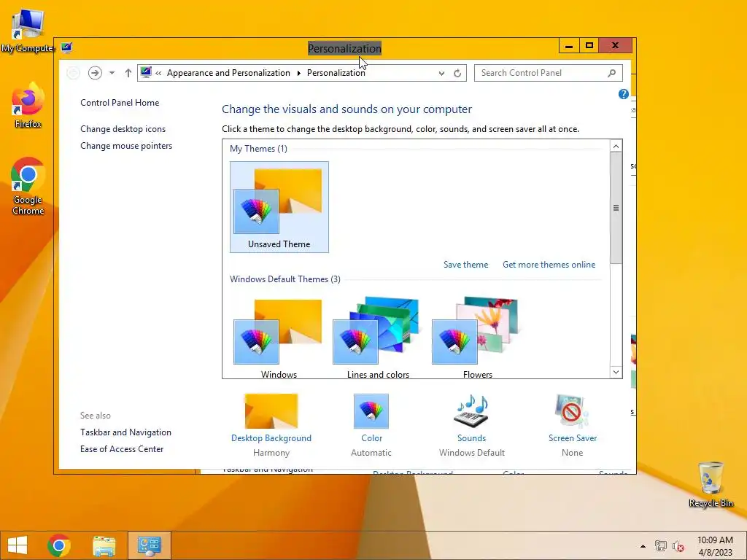Click the Back navigation arrow
The image size is (747, 560).
(x=73, y=73)
